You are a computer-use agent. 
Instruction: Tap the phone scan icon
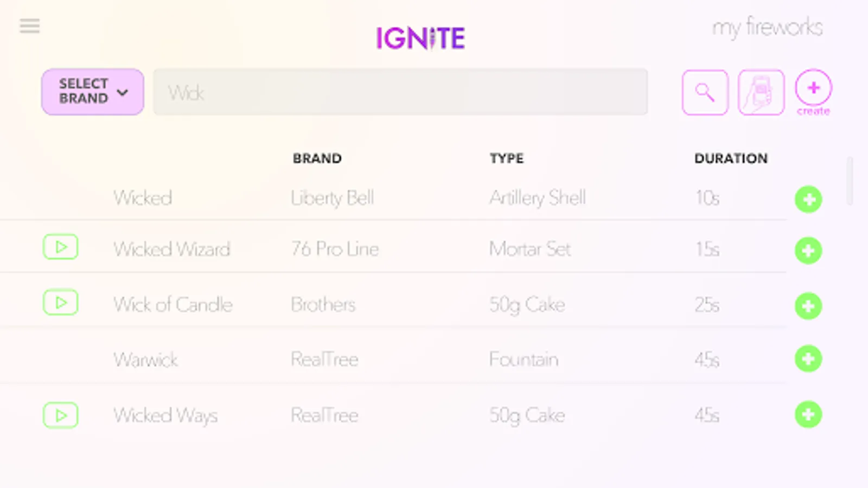(761, 92)
